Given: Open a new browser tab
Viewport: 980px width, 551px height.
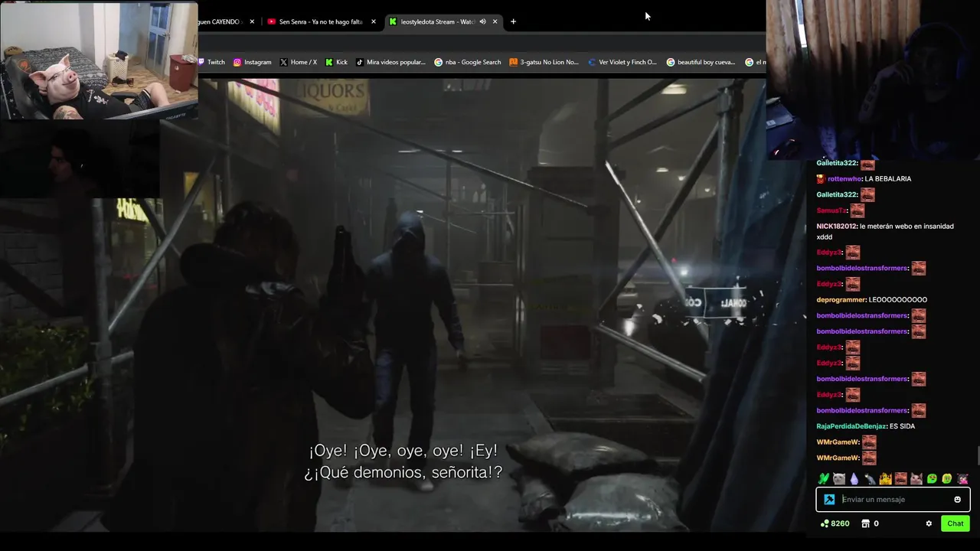Looking at the screenshot, I should pyautogui.click(x=513, y=21).
